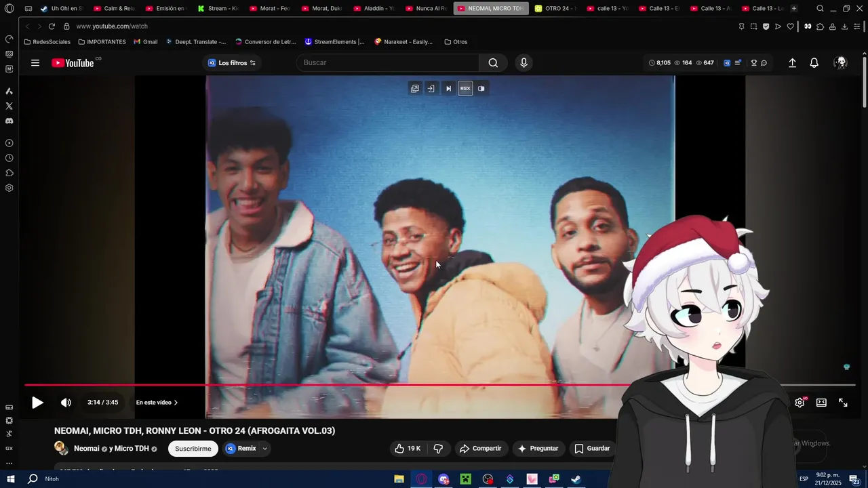Viewport: 868px width, 488px height.
Task: Open Windows Start button
Action: [x=10, y=479]
